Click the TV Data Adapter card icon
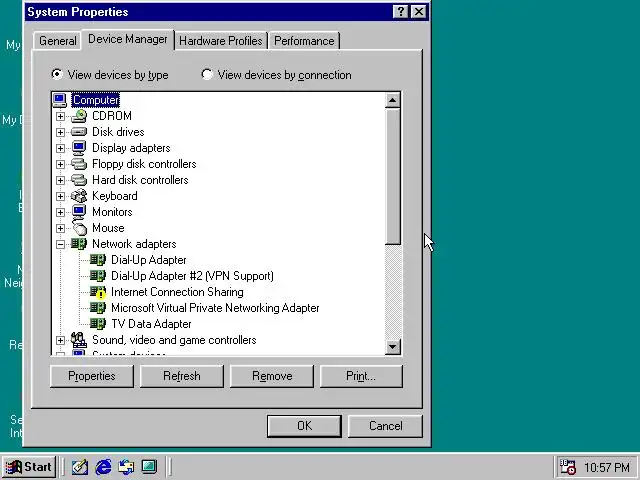Viewport: 640px width, 480px height. click(x=98, y=324)
